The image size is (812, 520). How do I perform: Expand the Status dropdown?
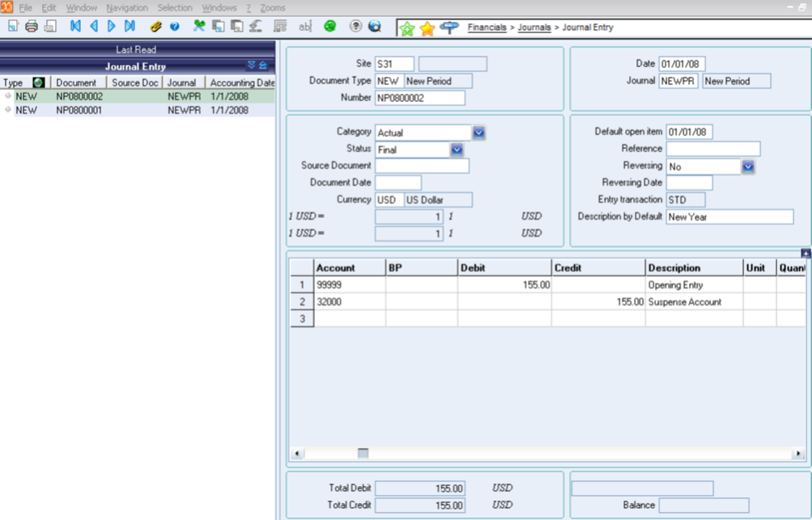(x=457, y=149)
